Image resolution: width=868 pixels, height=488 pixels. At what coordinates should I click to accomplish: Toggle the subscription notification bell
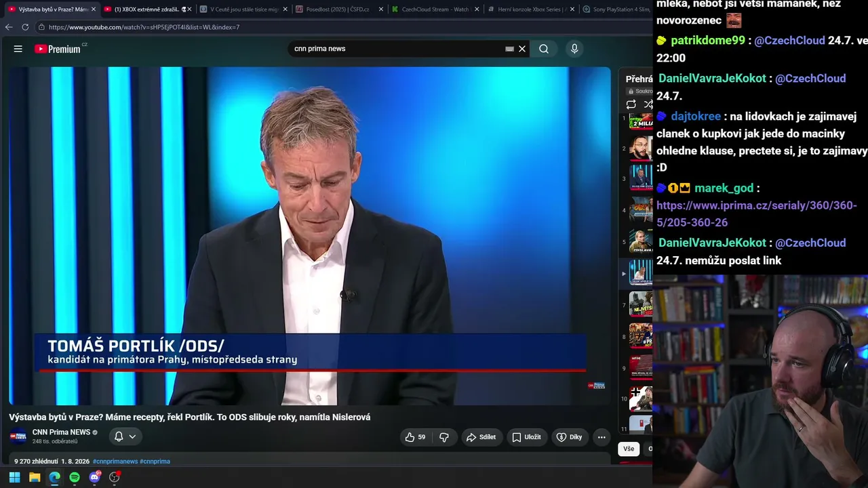click(x=119, y=436)
